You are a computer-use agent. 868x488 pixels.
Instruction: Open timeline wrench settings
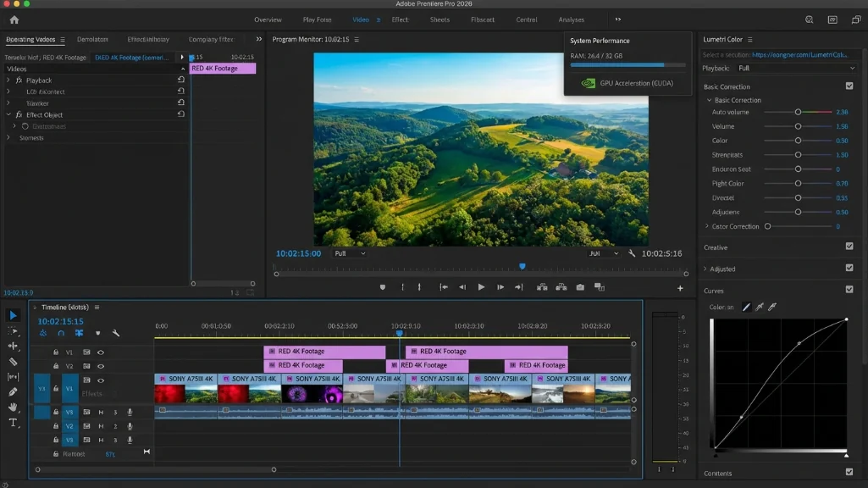coord(116,334)
